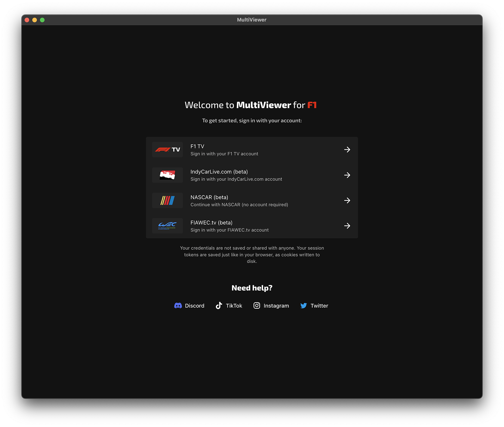The image size is (504, 427).
Task: Click the Instagram camera icon
Action: point(257,305)
